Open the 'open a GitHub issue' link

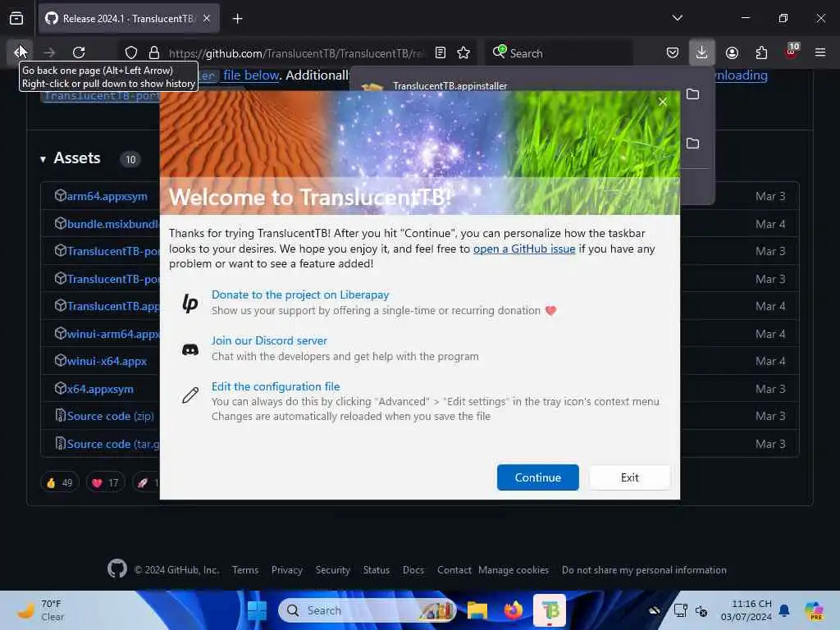click(x=524, y=249)
